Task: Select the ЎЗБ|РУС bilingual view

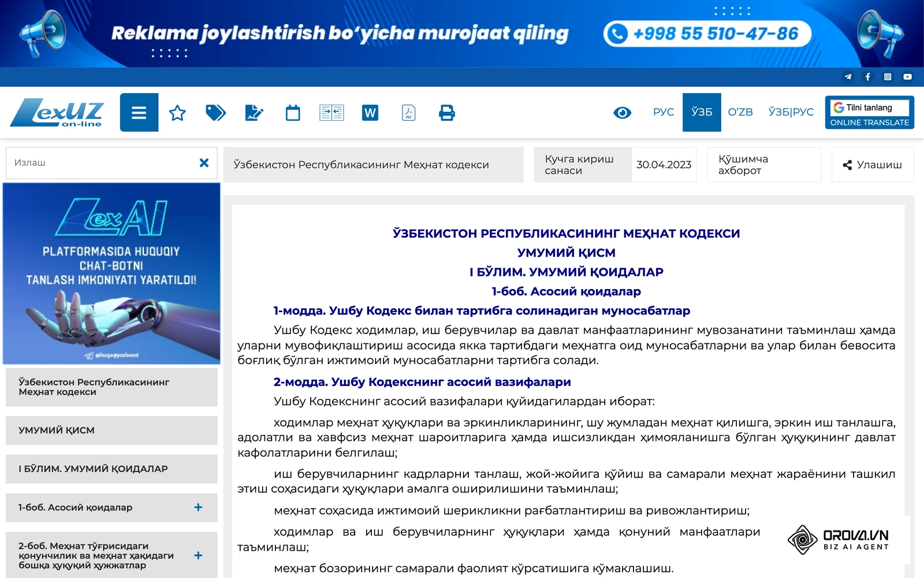Action: coord(791,112)
